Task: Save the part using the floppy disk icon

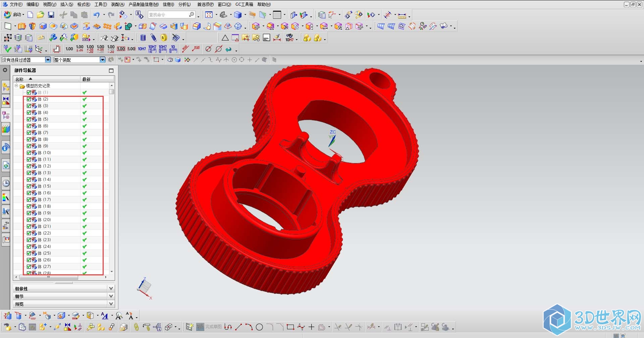Action: click(x=51, y=15)
